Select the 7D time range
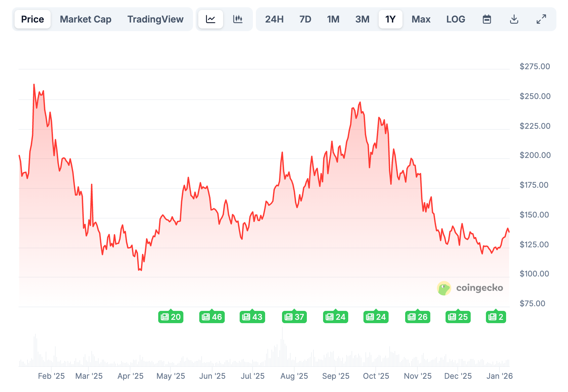This screenshot has width=568, height=392. tap(305, 19)
